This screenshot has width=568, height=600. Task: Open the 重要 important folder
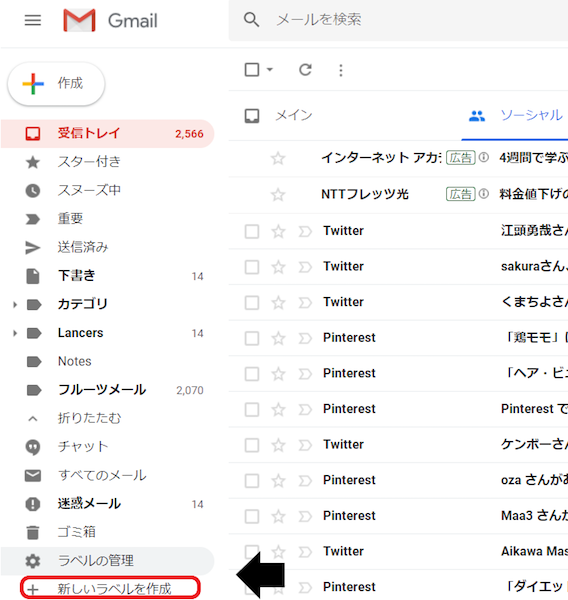[x=107, y=219]
